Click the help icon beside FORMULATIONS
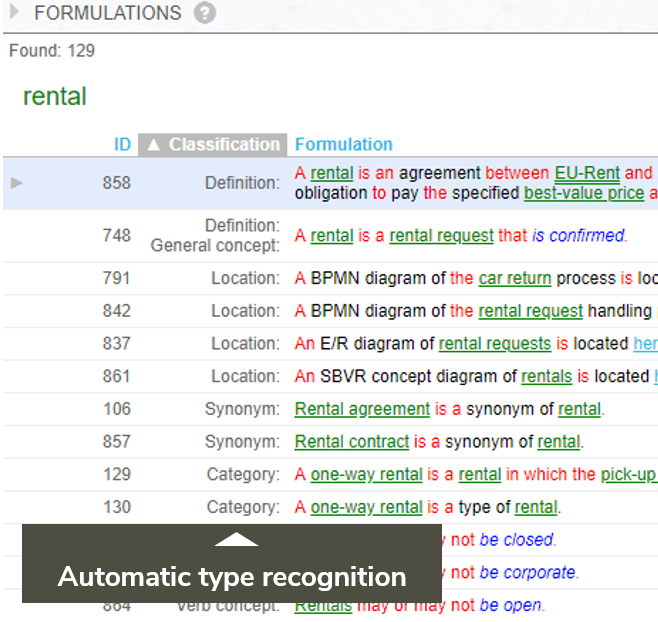The height and width of the screenshot is (622, 658). tap(205, 14)
